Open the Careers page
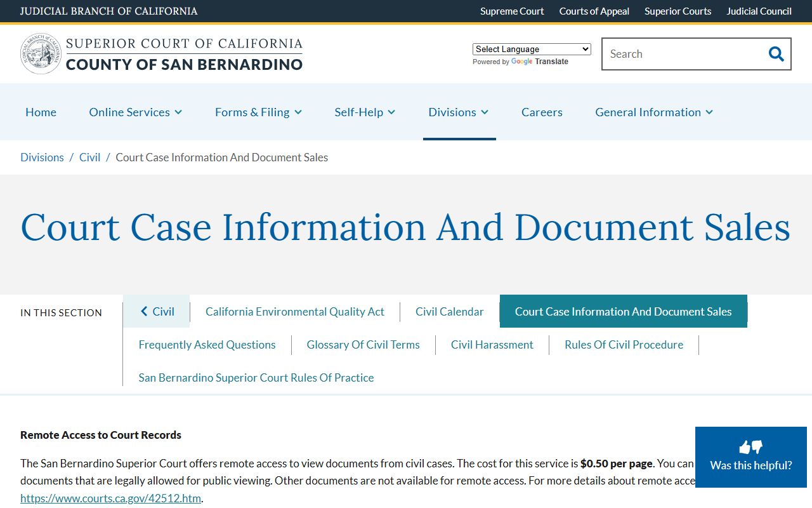This screenshot has height=508, width=812. click(x=542, y=112)
